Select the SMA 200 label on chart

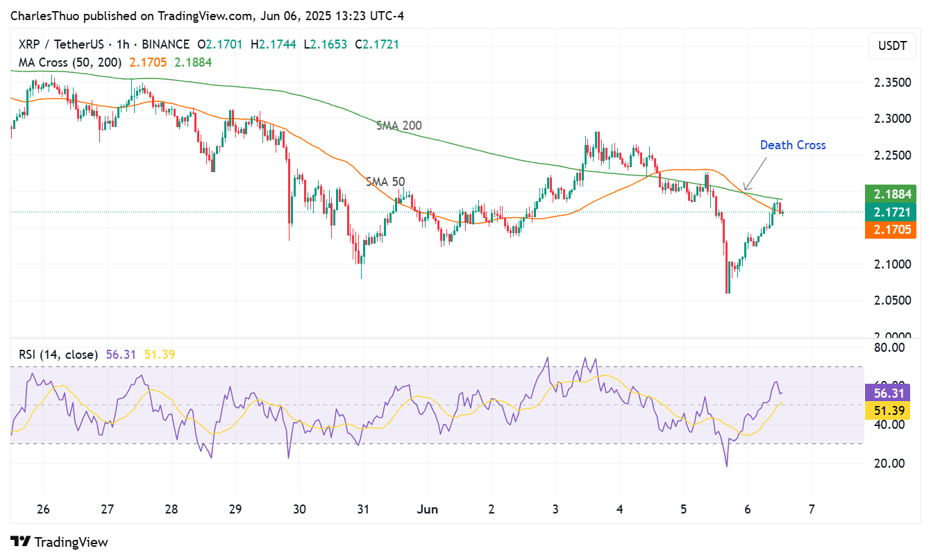[399, 126]
